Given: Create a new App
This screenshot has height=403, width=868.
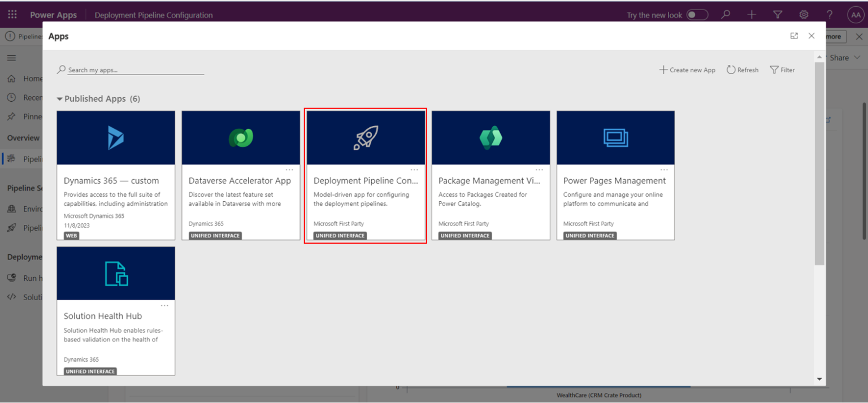Looking at the screenshot, I should pyautogui.click(x=687, y=70).
